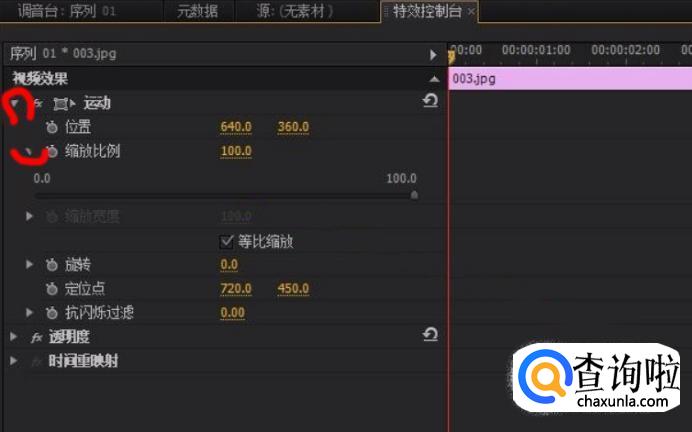
Task: Click the transform icon beside 运动
Action: point(62,103)
